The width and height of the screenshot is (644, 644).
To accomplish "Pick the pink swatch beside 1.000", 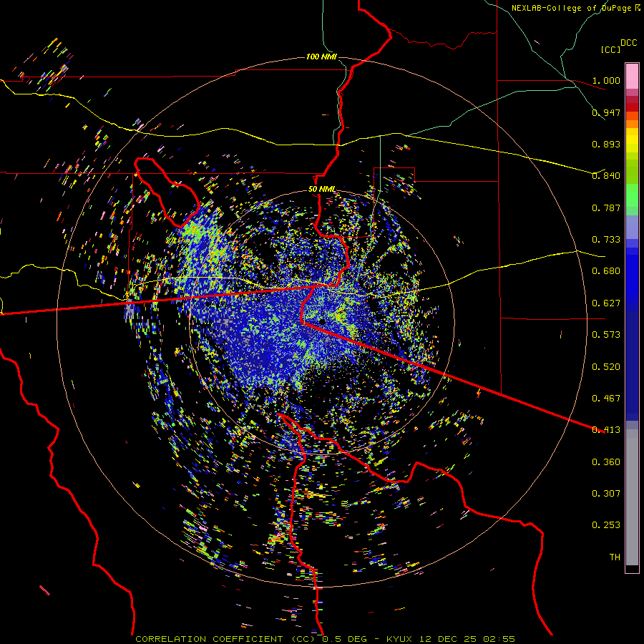I will (632, 77).
